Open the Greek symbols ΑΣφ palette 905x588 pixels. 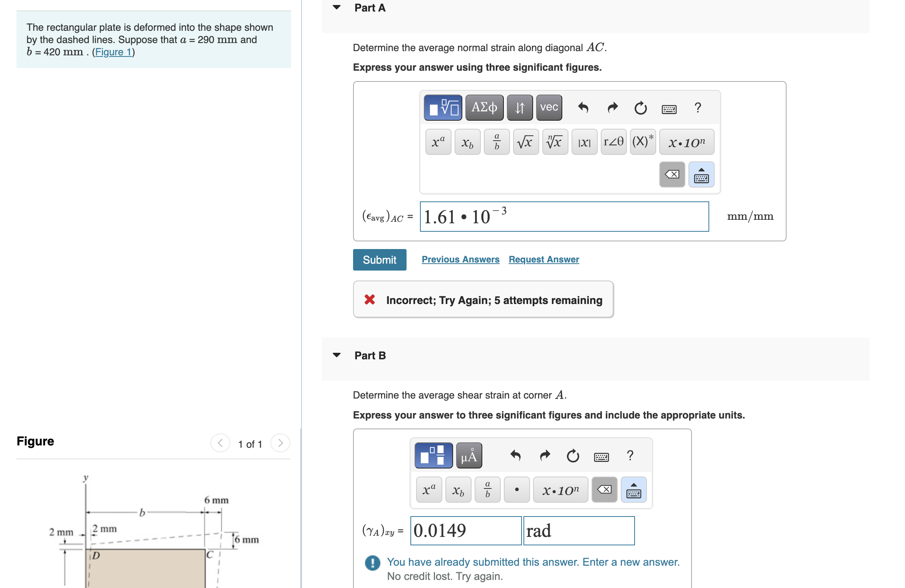(x=484, y=108)
